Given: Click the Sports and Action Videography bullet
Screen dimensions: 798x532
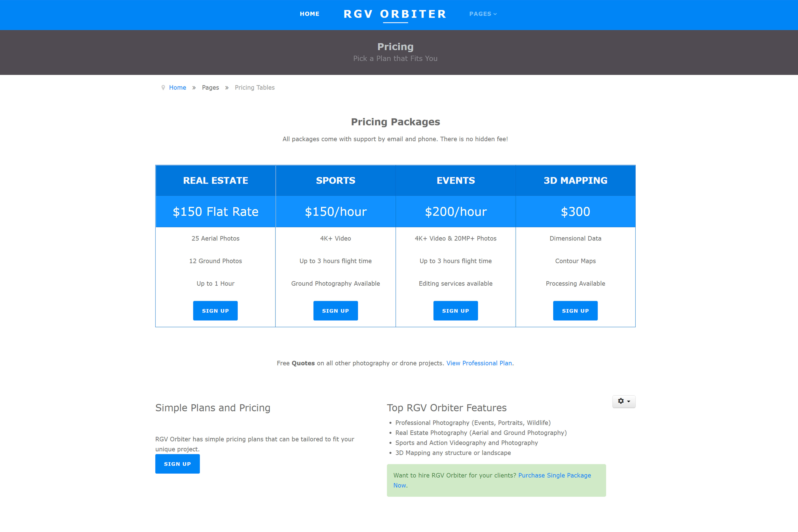Looking at the screenshot, I should pyautogui.click(x=467, y=443).
